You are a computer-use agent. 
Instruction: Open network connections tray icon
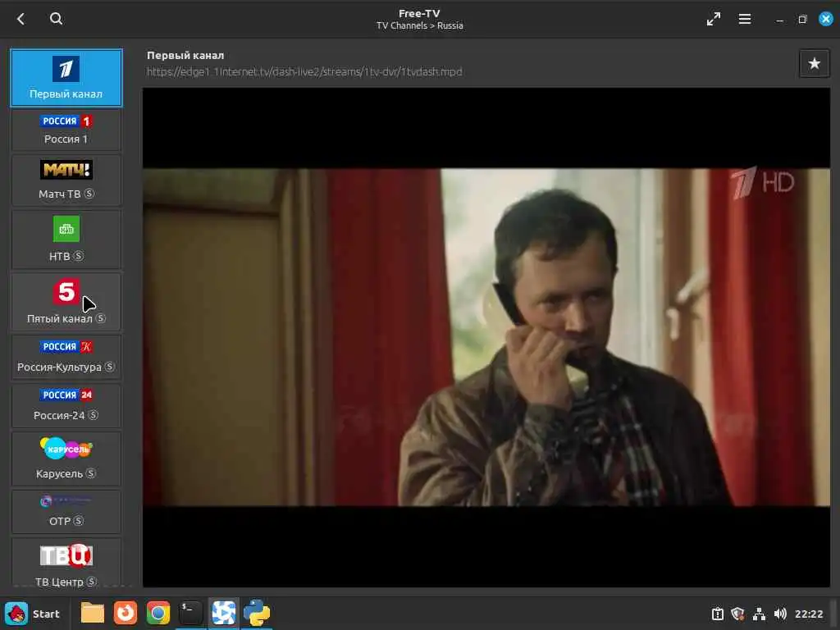759,614
